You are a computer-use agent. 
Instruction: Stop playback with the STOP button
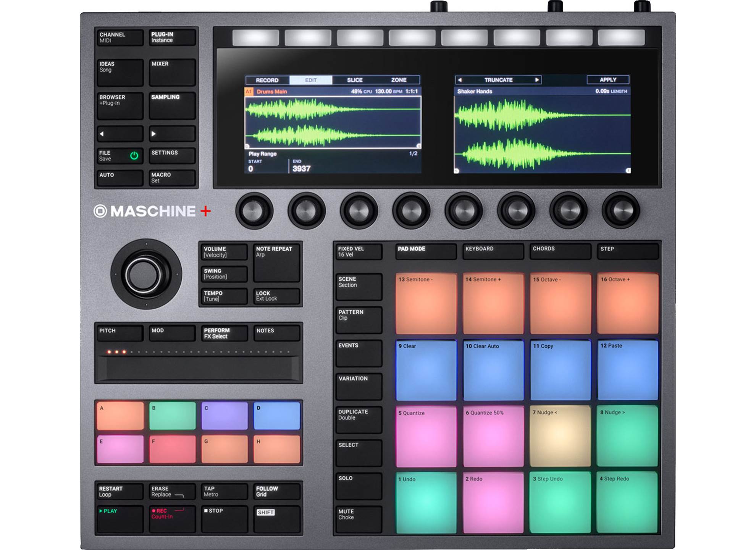tap(224, 519)
